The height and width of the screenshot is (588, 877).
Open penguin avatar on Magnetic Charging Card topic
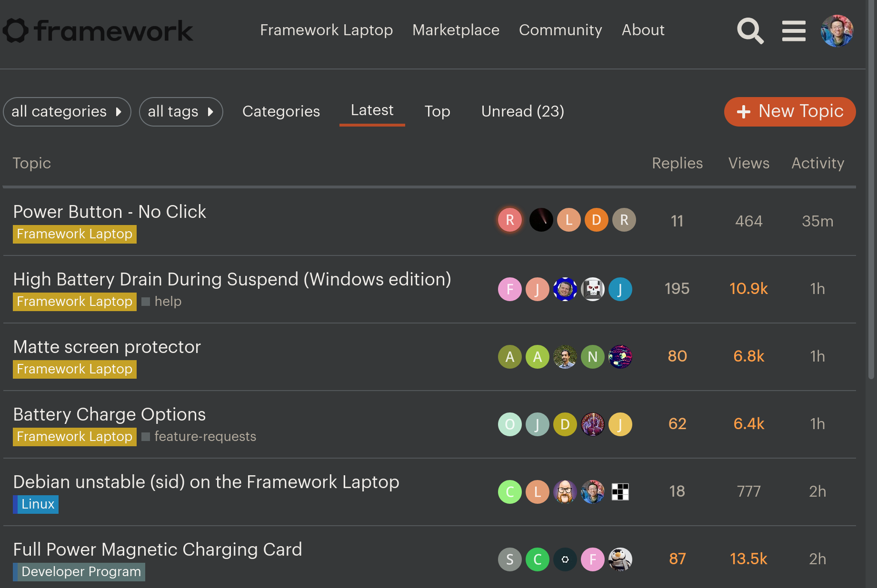click(620, 559)
